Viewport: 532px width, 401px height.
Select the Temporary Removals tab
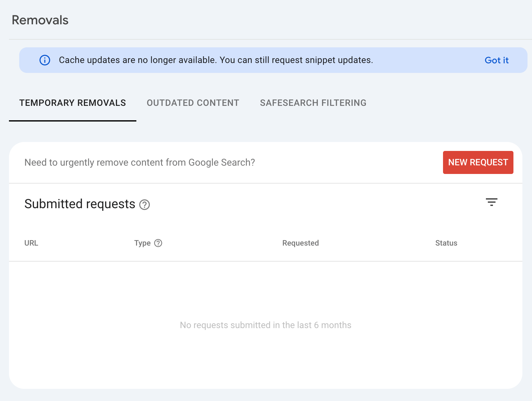pyautogui.click(x=72, y=103)
